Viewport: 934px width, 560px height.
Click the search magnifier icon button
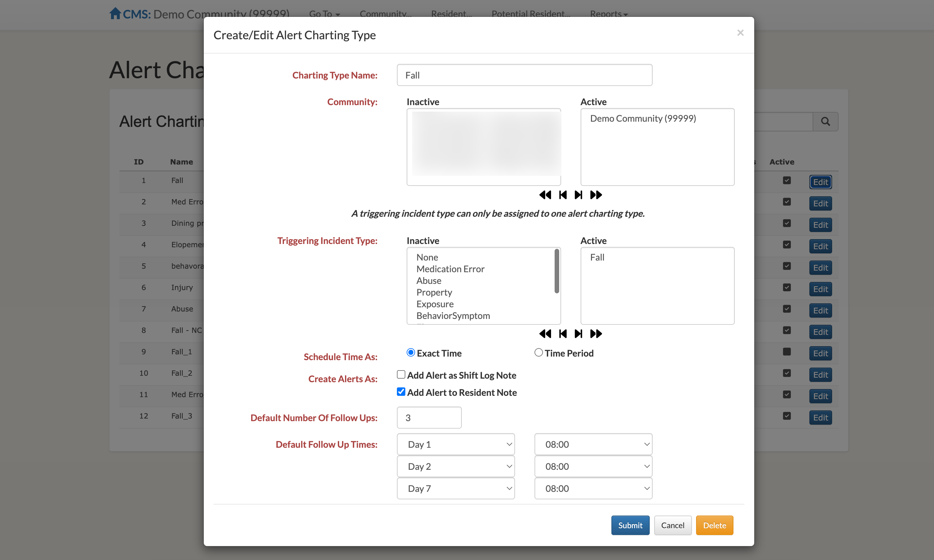(x=825, y=122)
